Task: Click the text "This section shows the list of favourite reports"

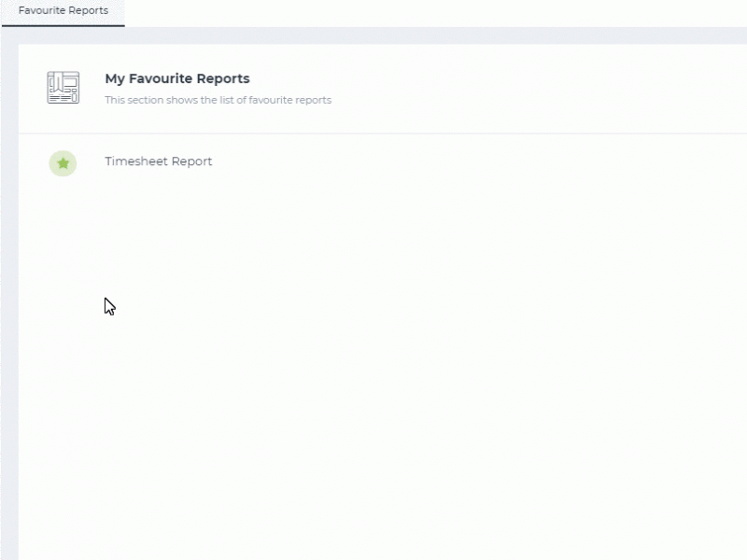Action: [x=218, y=100]
